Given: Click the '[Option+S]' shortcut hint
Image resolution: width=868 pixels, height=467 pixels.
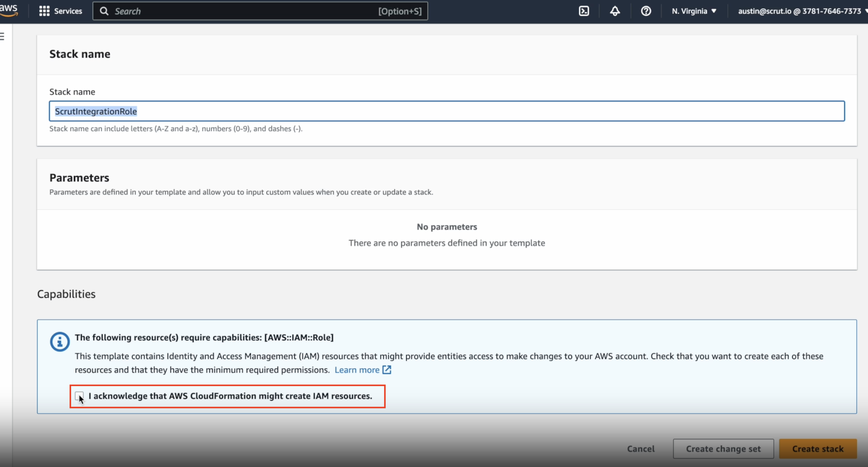Looking at the screenshot, I should pyautogui.click(x=400, y=11).
